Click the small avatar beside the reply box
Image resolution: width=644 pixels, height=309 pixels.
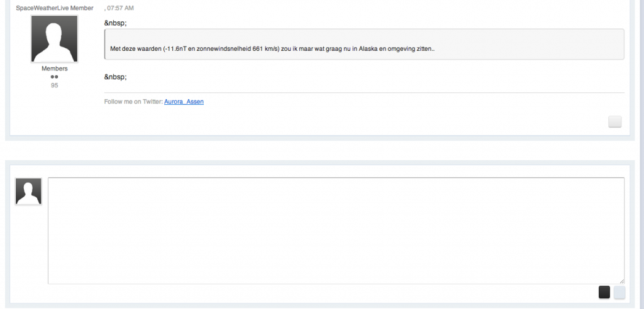[x=28, y=192]
